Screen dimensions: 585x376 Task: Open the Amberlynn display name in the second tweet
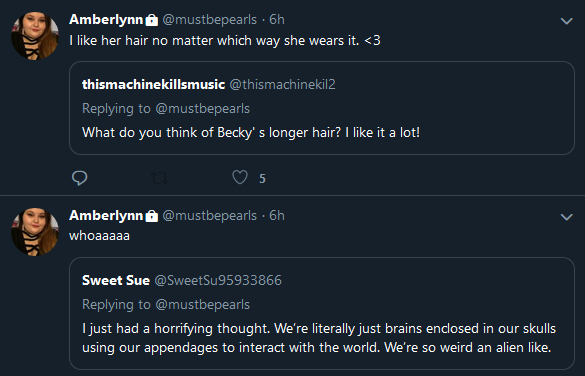pos(106,215)
